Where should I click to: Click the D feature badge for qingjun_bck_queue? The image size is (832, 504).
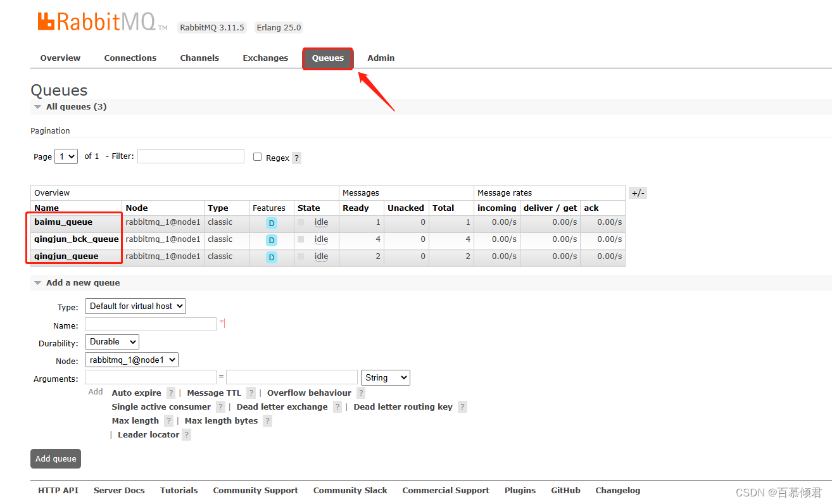click(272, 240)
